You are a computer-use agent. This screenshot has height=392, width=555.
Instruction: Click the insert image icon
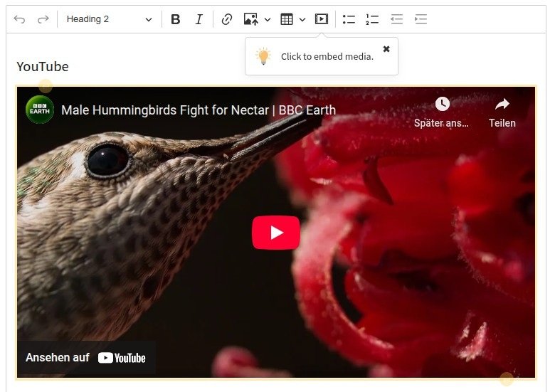coord(250,19)
